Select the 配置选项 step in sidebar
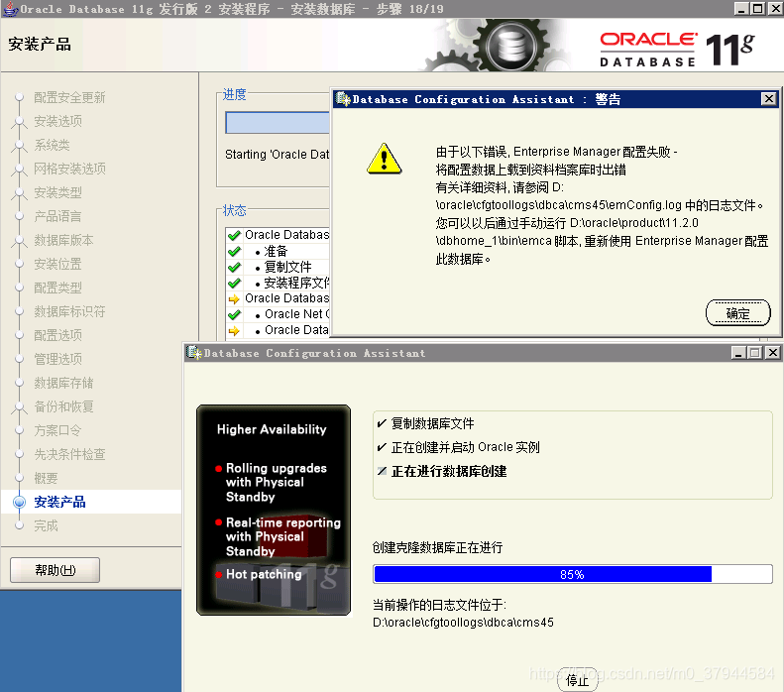784x692 pixels. pos(57,335)
